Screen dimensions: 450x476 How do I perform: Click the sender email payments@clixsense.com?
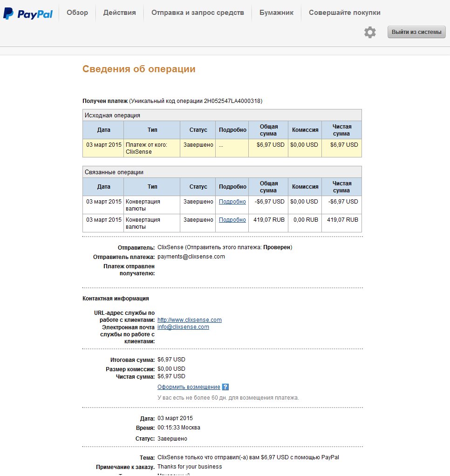(x=191, y=257)
